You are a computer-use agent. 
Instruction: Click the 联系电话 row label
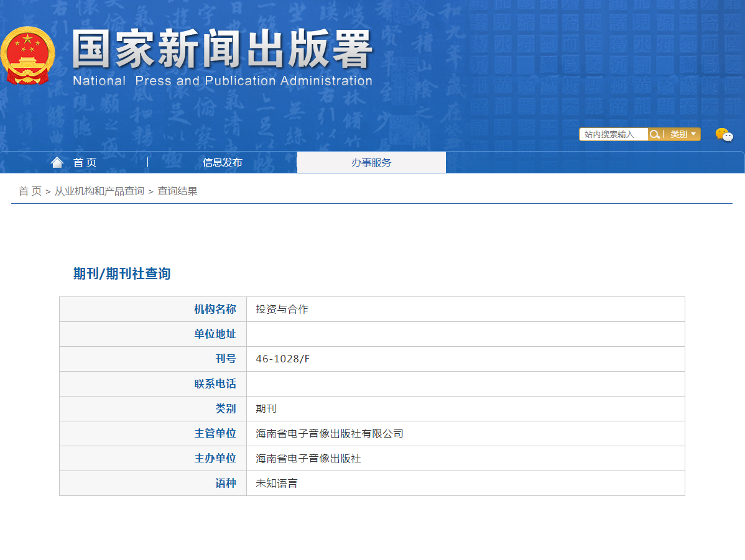pos(215,384)
